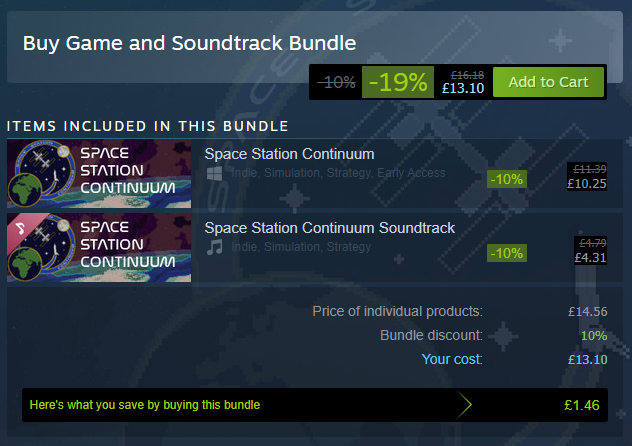Click the Your cost label
This screenshot has width=632, height=446.
[x=452, y=359]
